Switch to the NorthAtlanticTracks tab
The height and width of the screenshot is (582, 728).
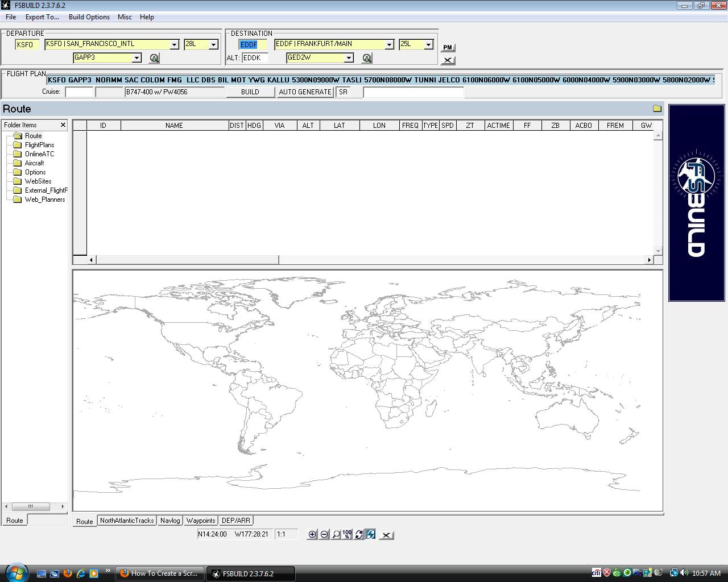click(127, 521)
